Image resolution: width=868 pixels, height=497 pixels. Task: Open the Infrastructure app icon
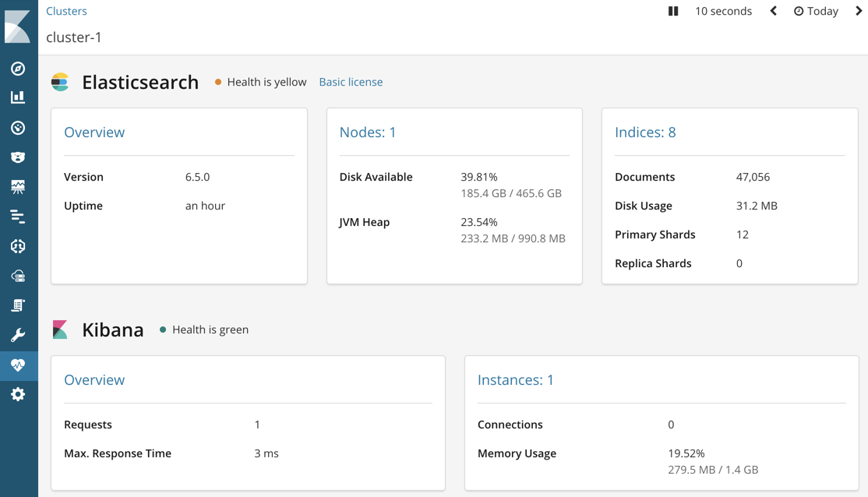coord(19,275)
